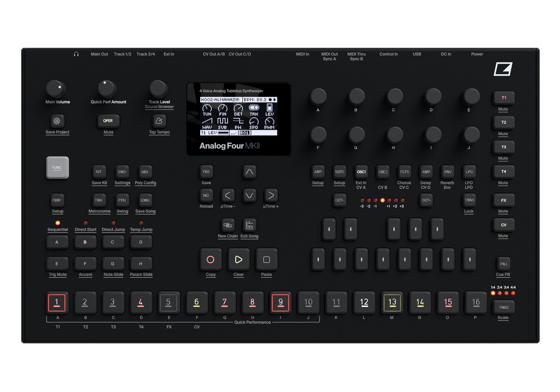The width and height of the screenshot is (560, 392).
Task: Select the FX track button
Action: click(503, 200)
